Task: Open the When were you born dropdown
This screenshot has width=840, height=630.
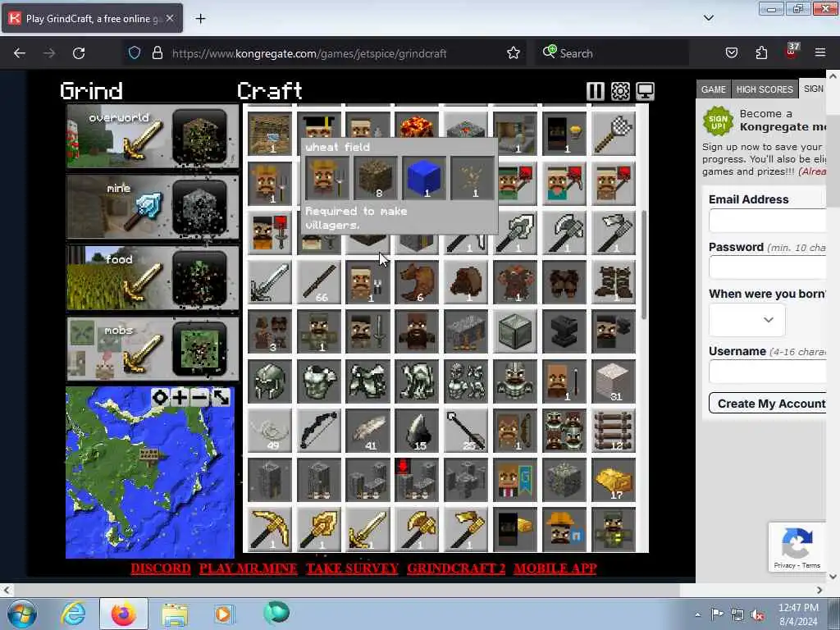Action: coord(747,320)
